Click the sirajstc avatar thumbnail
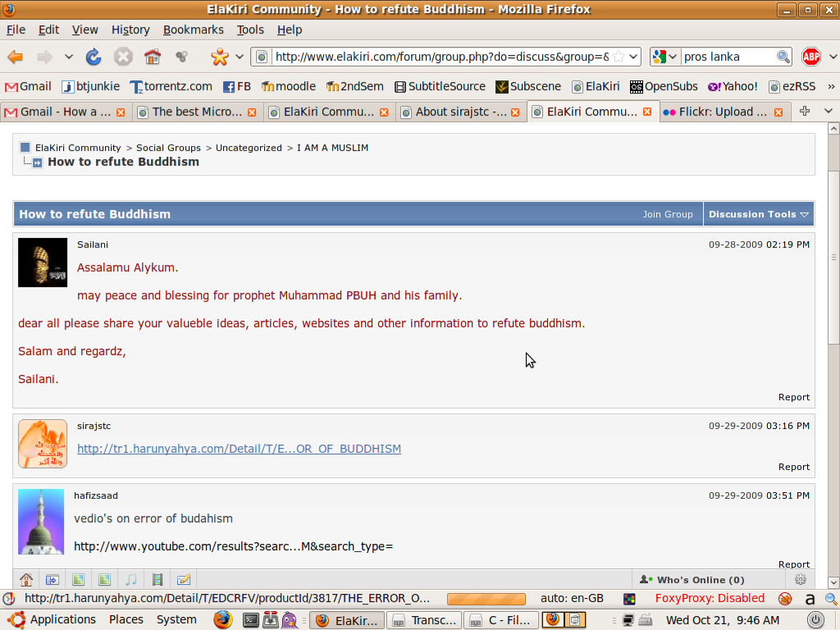Viewport: 840px width, 630px height. click(43, 444)
